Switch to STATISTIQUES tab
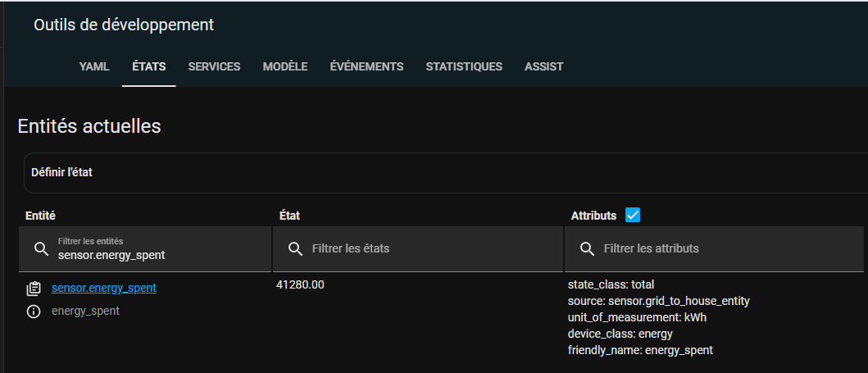 pos(464,67)
